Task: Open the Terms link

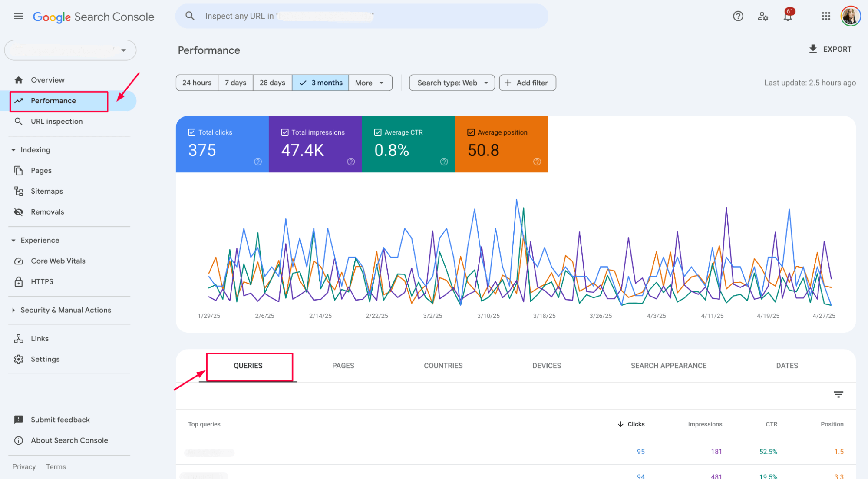Action: coord(56,467)
